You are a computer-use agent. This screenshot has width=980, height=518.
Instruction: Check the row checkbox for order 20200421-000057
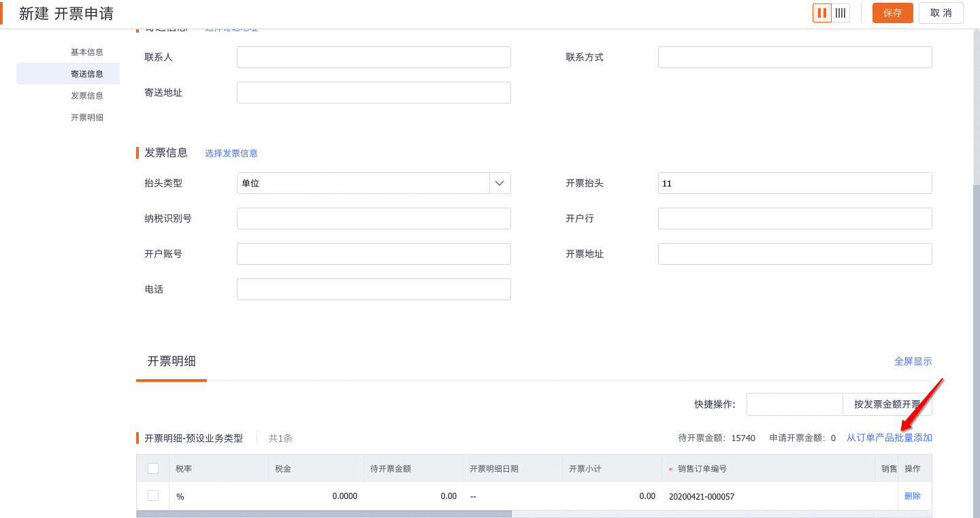point(153,496)
